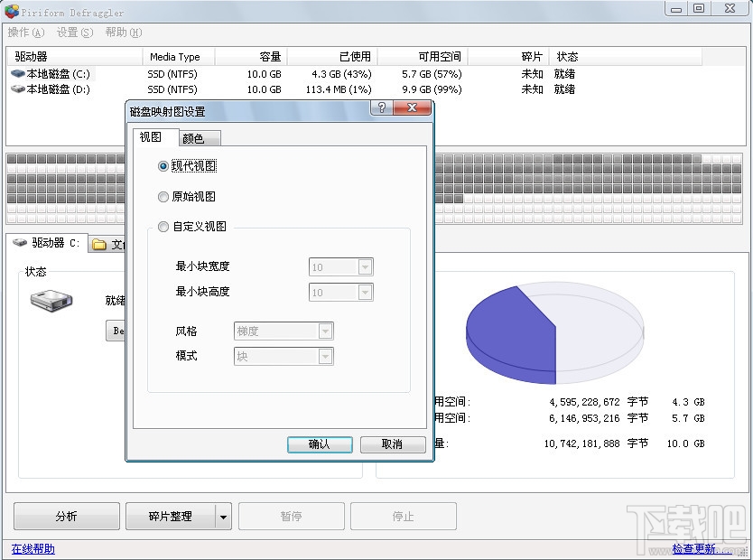Open the 风格 dropdown showing 梯度
Viewport: 753px width, 560px height.
click(326, 331)
